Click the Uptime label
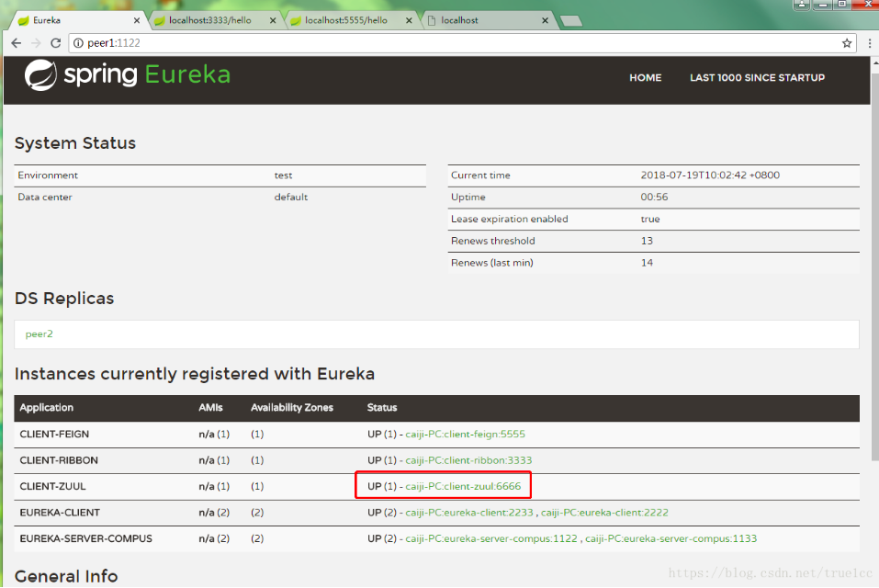Viewport: 879px width, 588px height. coord(468,197)
